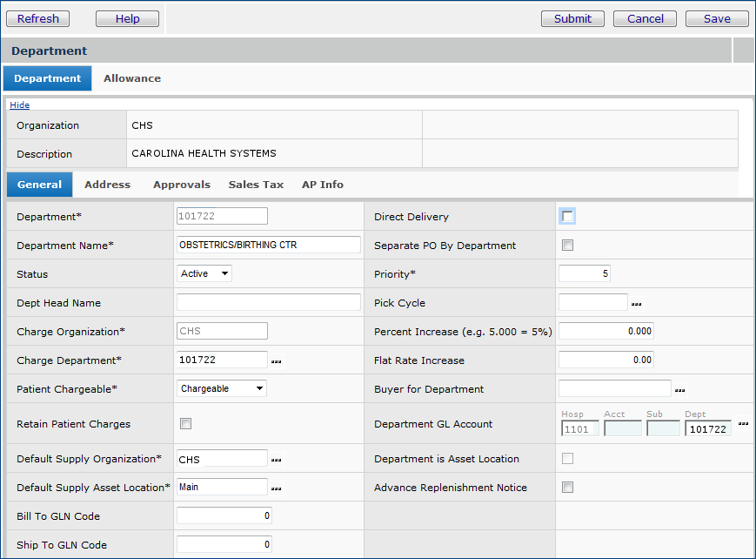The width and height of the screenshot is (756, 559).
Task: Click into the Dept Head Name field
Action: coord(268,303)
